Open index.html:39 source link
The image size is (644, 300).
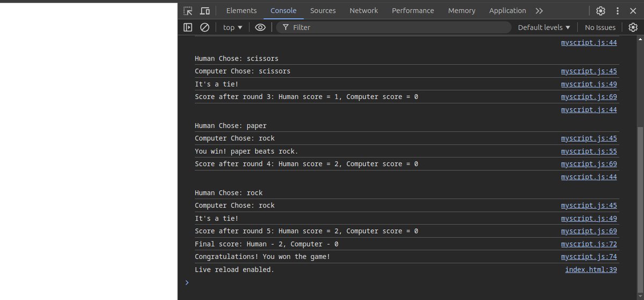[591, 270]
